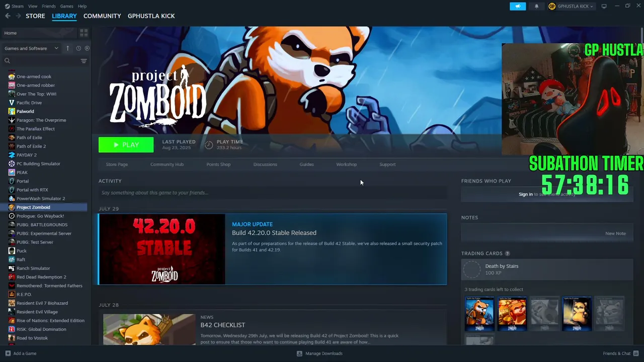
Task: Open the GPHUSTLA KICK account dropdown arrow
Action: 591,7
